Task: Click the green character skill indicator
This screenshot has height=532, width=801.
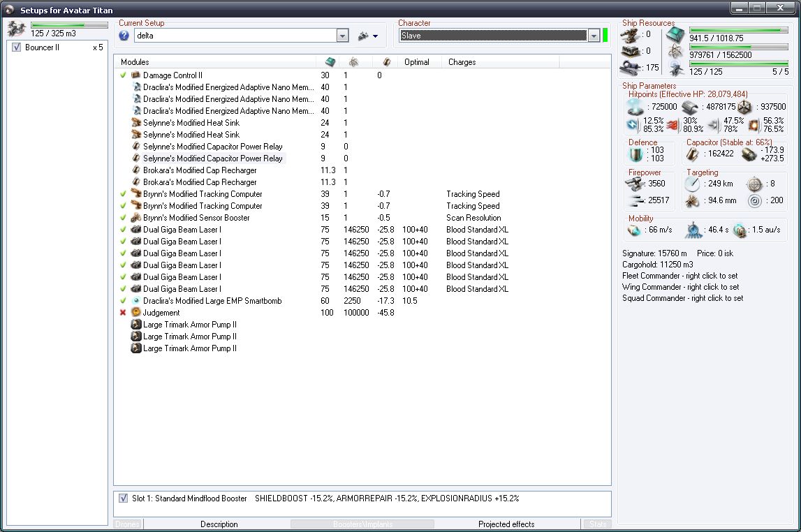Action: point(605,35)
